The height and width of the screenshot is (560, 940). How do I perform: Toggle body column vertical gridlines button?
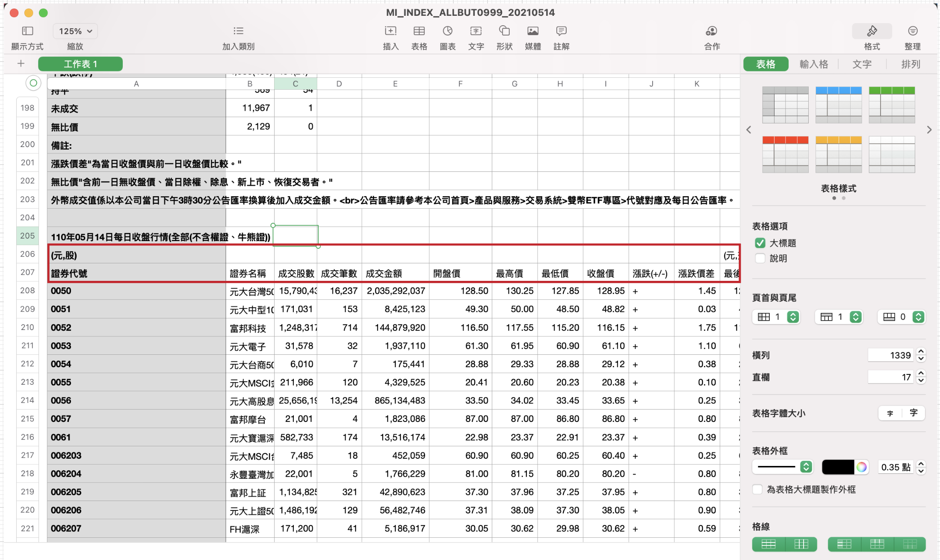pos(801,544)
